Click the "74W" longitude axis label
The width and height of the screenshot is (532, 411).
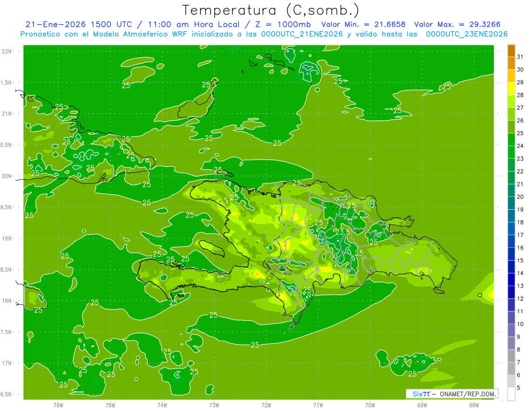click(162, 405)
